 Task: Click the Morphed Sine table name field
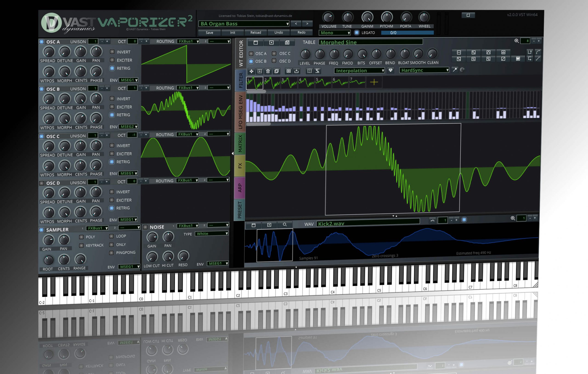(371, 42)
